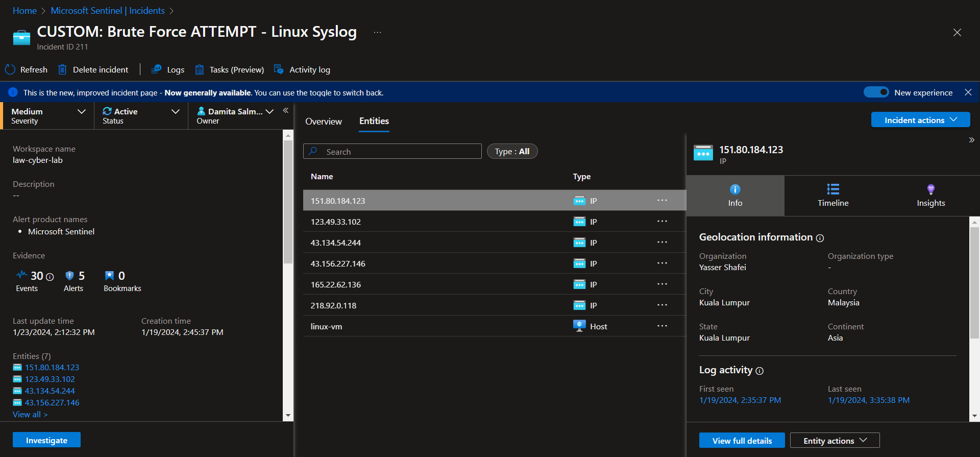Click the Investigate button
This screenshot has width=980, height=457.
(46, 440)
